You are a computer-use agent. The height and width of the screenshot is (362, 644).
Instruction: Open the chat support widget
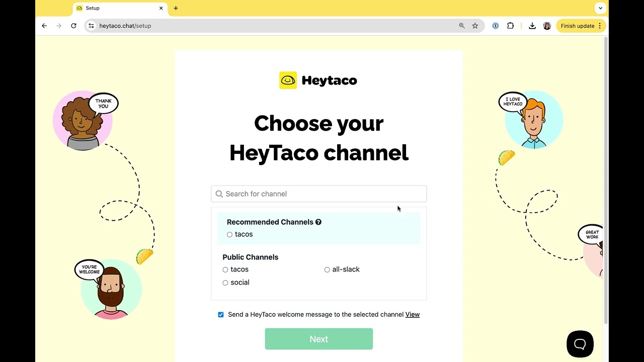coord(580,344)
